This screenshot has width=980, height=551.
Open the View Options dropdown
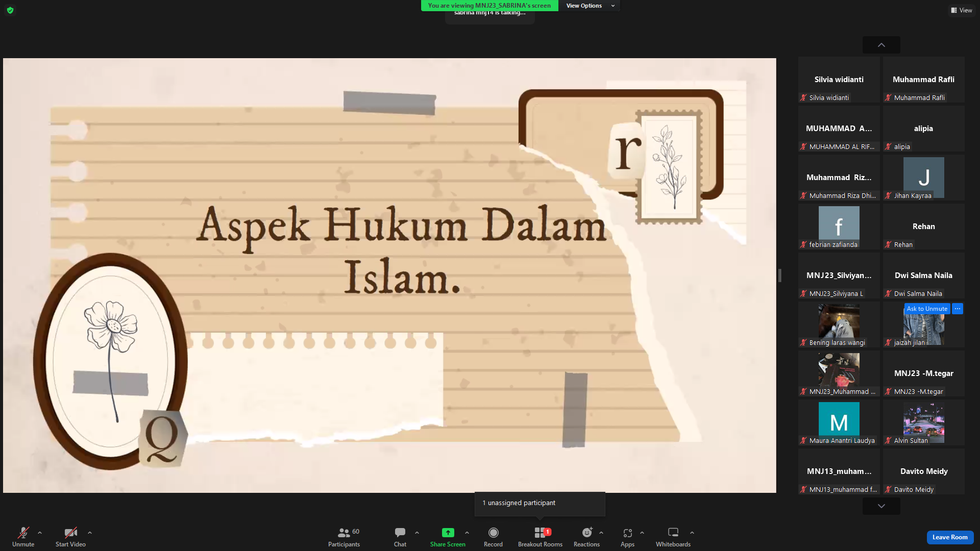(590, 6)
